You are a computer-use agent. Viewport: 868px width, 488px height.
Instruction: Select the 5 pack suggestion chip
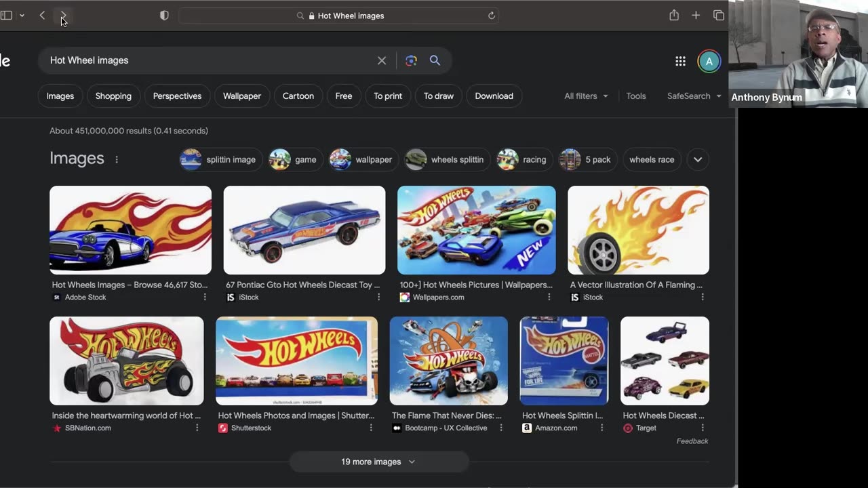pos(589,159)
